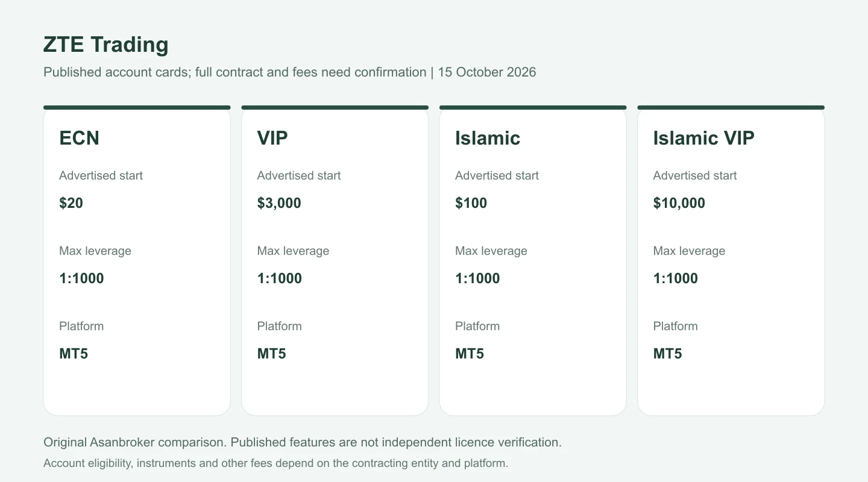This screenshot has height=482, width=868.
Task: Click the Platform label in VIP card
Action: click(x=280, y=326)
